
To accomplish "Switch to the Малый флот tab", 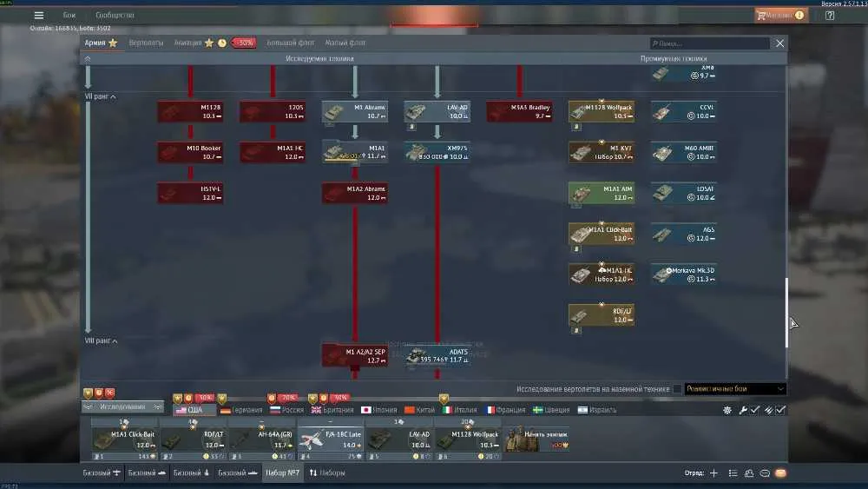I will coord(345,43).
